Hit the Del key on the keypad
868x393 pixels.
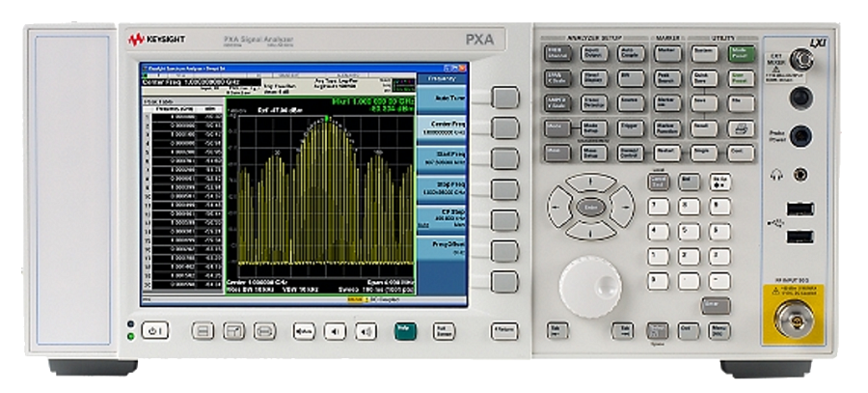690,182
